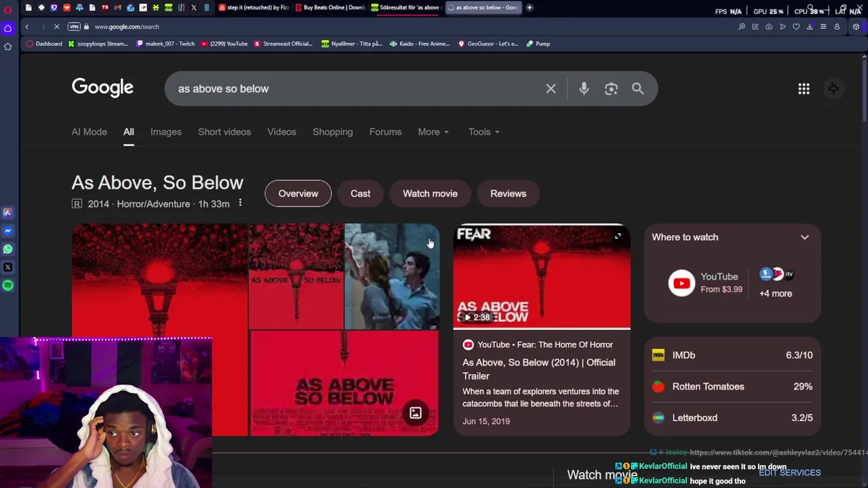The width and height of the screenshot is (868, 488).
Task: Click EDIT SERVICES overlay link
Action: (789, 472)
